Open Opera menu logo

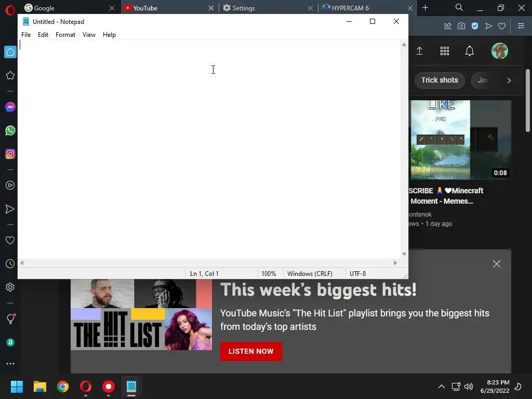tap(10, 10)
